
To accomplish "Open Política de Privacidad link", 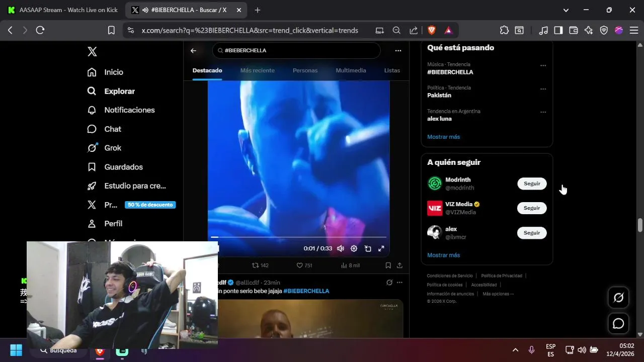I will click(x=502, y=276).
